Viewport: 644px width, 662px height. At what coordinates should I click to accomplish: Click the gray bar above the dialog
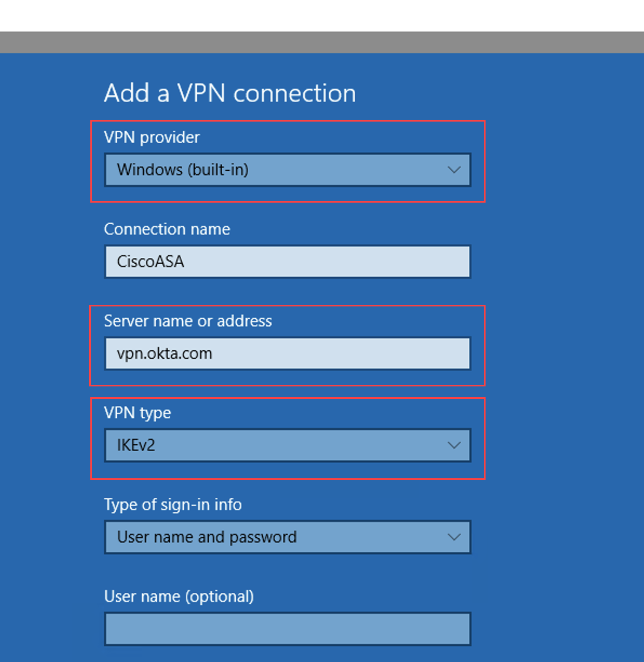click(x=322, y=42)
